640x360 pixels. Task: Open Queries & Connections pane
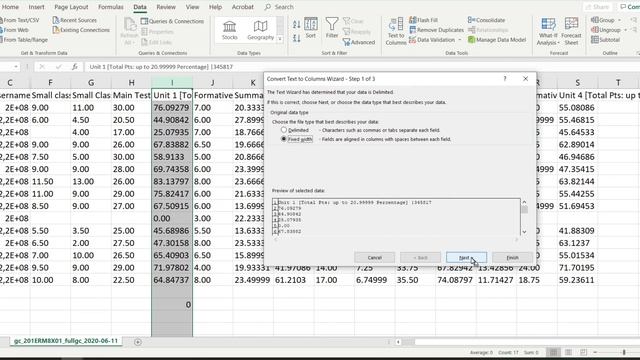point(172,21)
